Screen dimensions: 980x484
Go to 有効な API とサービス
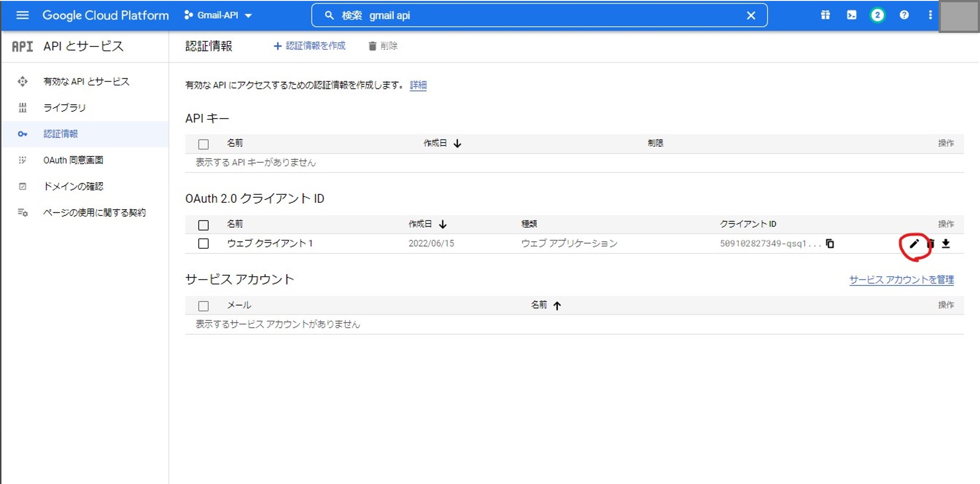[x=85, y=81]
